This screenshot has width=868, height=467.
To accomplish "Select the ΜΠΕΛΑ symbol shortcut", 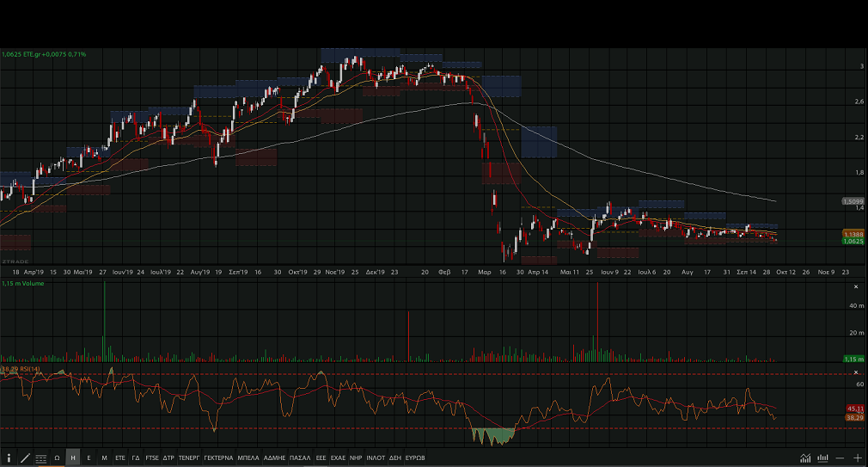I will click(x=248, y=458).
